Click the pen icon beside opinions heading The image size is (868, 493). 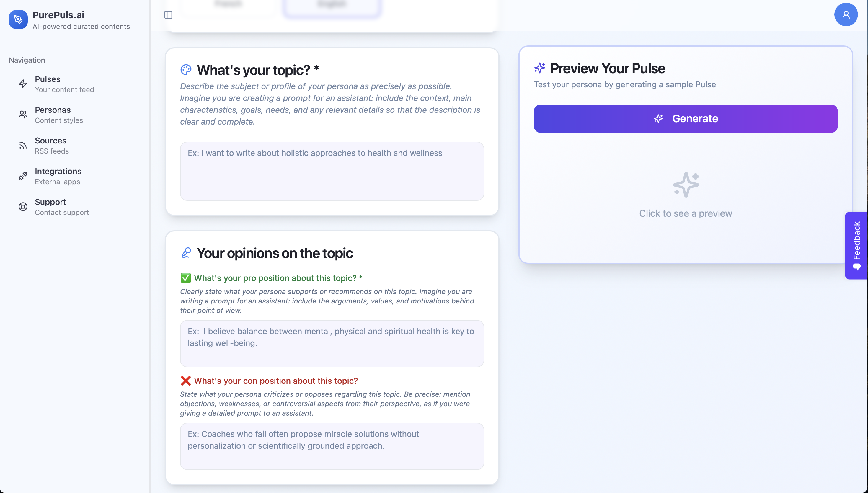tap(186, 253)
